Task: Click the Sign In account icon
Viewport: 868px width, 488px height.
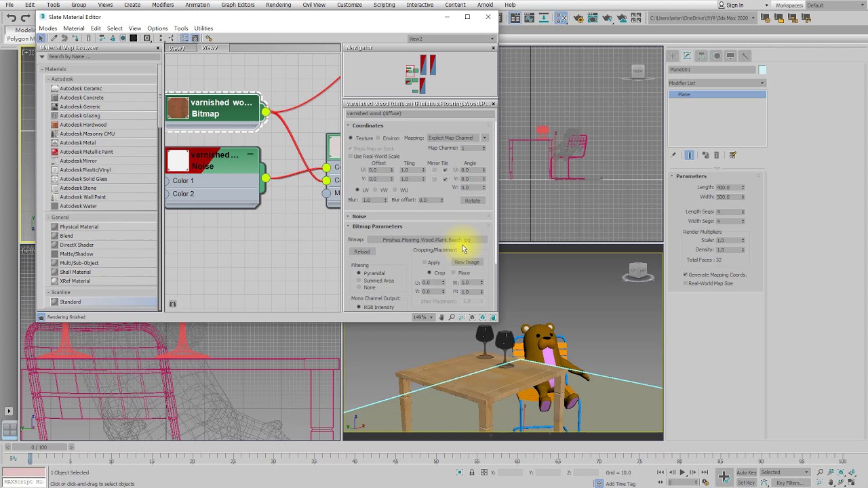Action: pos(722,5)
